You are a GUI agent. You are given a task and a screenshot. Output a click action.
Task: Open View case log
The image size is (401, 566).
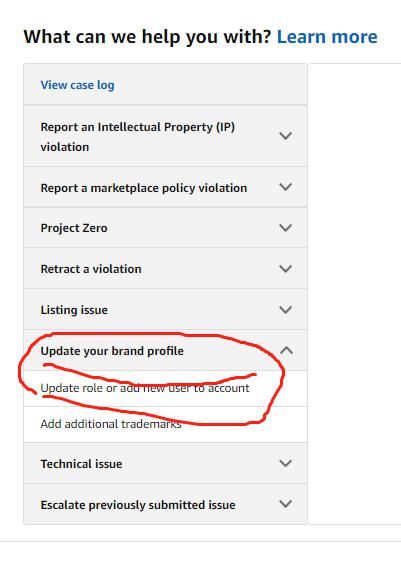77,85
